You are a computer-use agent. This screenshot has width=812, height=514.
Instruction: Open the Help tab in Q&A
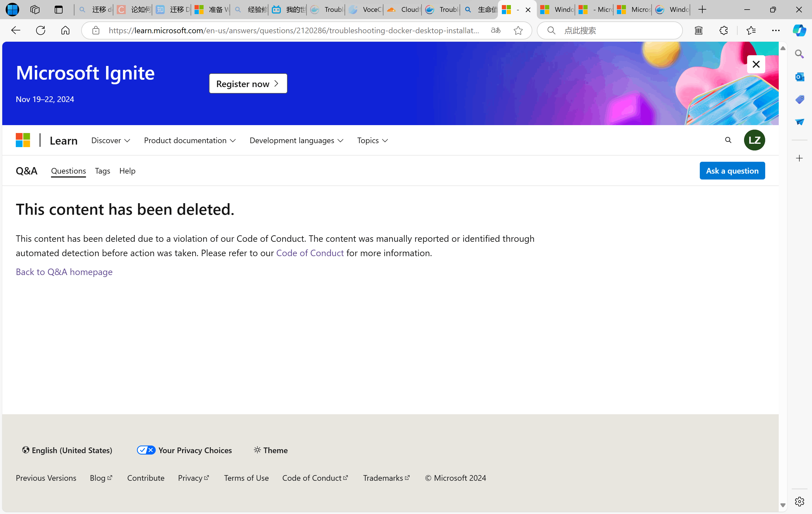click(x=127, y=171)
